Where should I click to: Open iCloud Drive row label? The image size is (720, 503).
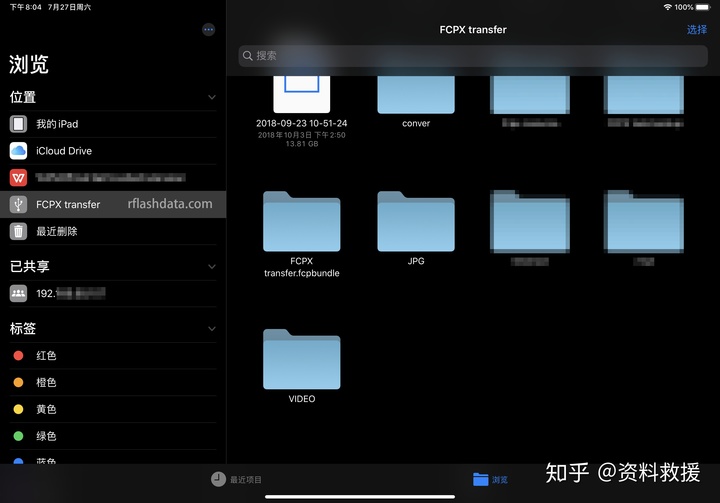64,151
